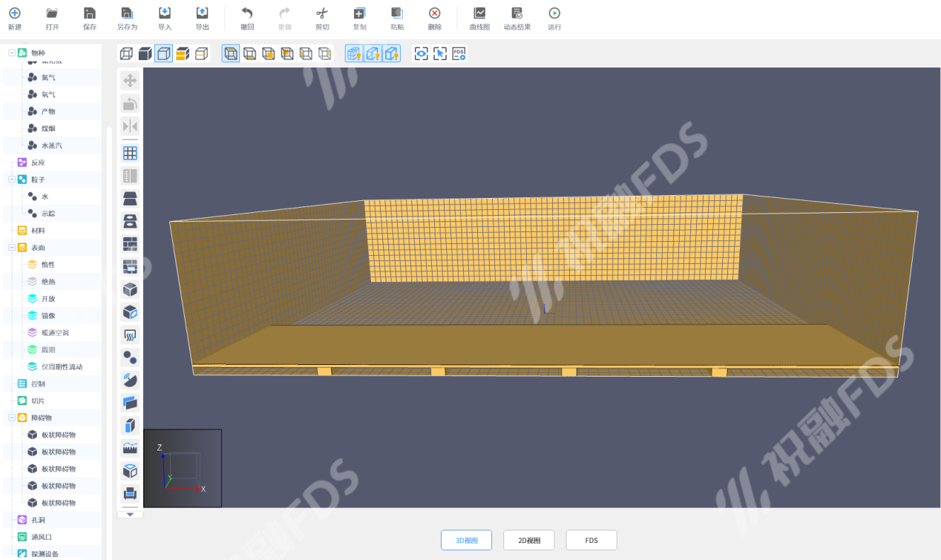Click the 动态结果 (dynamic results) icon
The height and width of the screenshot is (560, 941).
tap(517, 14)
